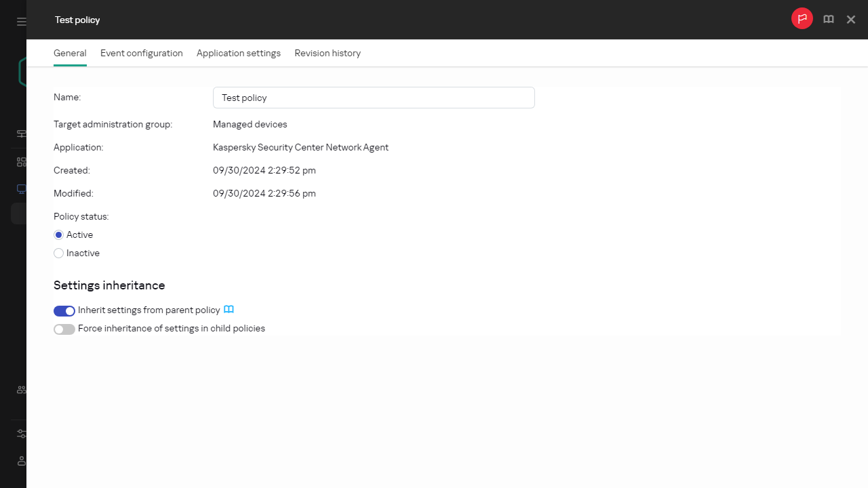Enable Force inheritance in child policies

coord(64,329)
